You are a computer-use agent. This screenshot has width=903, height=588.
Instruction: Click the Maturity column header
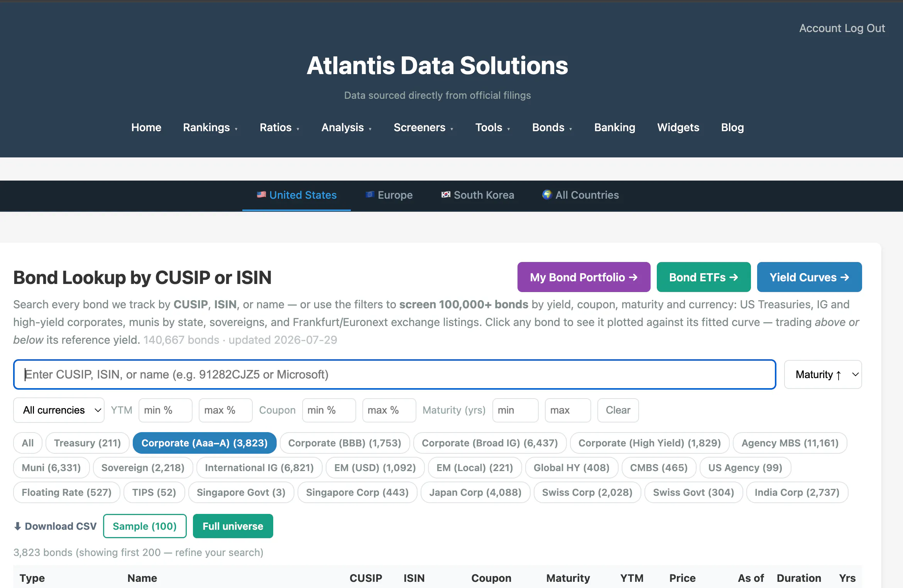[x=568, y=578]
